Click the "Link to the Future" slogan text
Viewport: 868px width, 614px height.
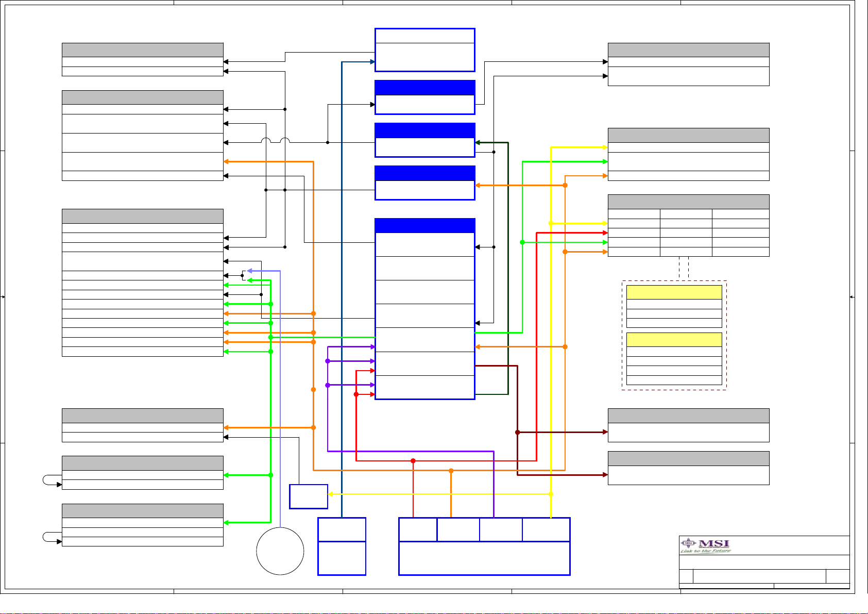(705, 551)
